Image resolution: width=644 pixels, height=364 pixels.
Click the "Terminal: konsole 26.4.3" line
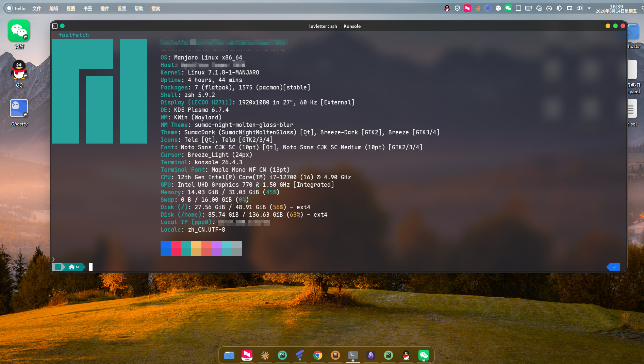point(201,162)
